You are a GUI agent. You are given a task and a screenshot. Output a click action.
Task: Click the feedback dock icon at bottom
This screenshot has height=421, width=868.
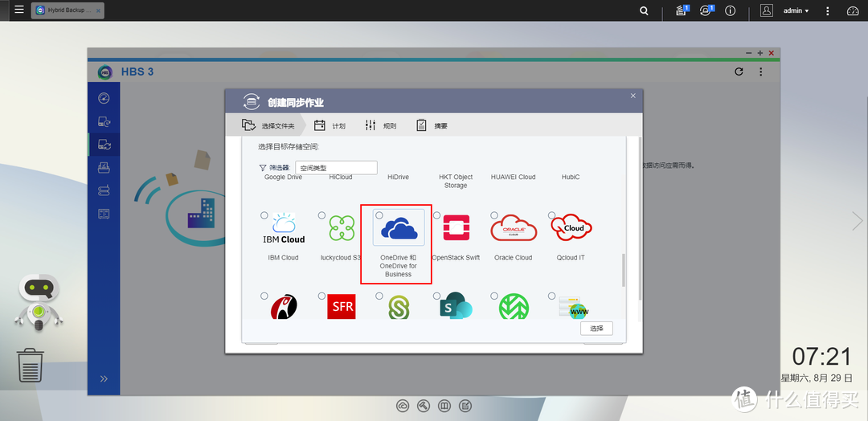click(465, 406)
